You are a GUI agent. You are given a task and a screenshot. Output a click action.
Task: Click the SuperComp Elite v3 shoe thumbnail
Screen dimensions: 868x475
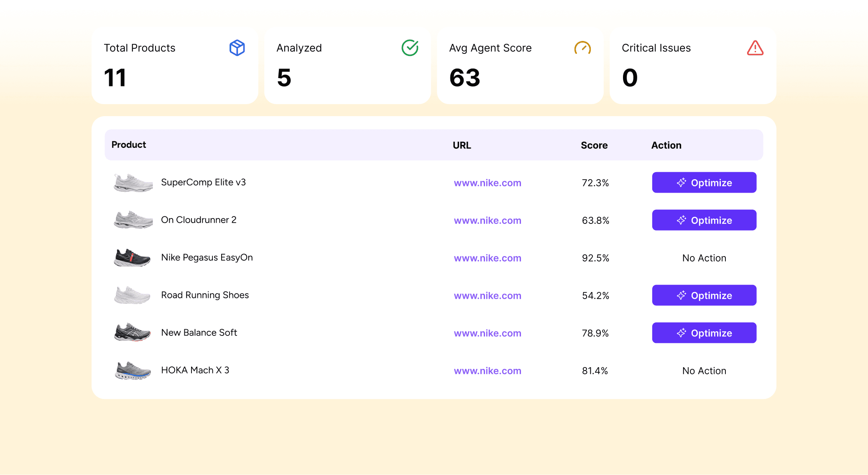pos(133,183)
